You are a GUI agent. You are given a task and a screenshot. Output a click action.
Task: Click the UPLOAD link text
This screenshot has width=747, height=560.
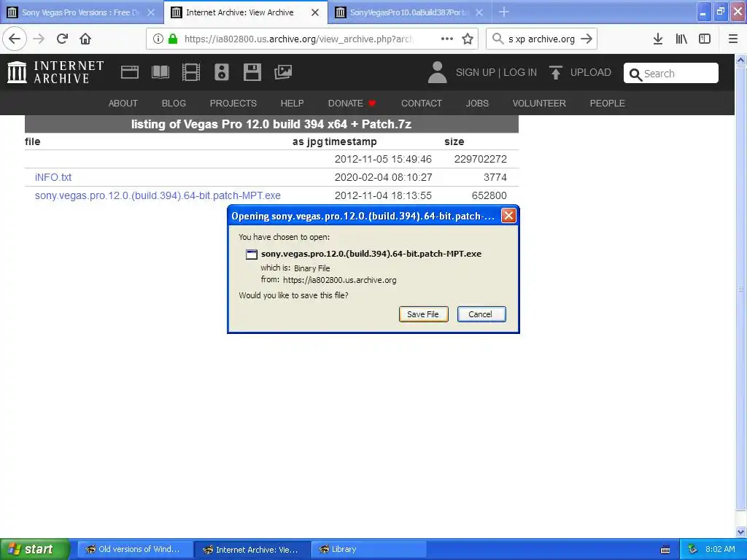coord(590,72)
